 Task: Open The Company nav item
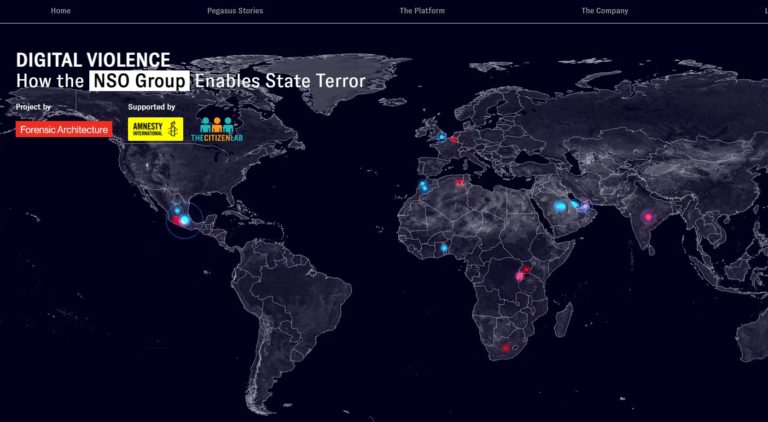point(604,11)
